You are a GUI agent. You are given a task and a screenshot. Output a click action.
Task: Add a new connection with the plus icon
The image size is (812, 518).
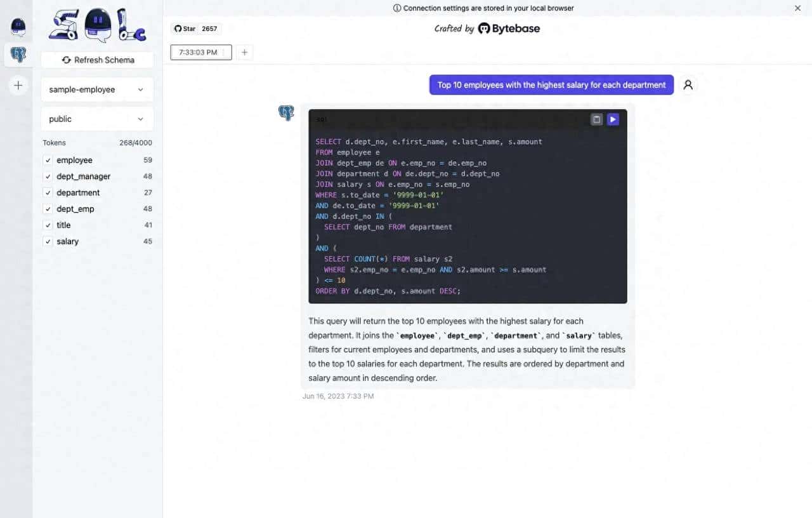click(18, 85)
